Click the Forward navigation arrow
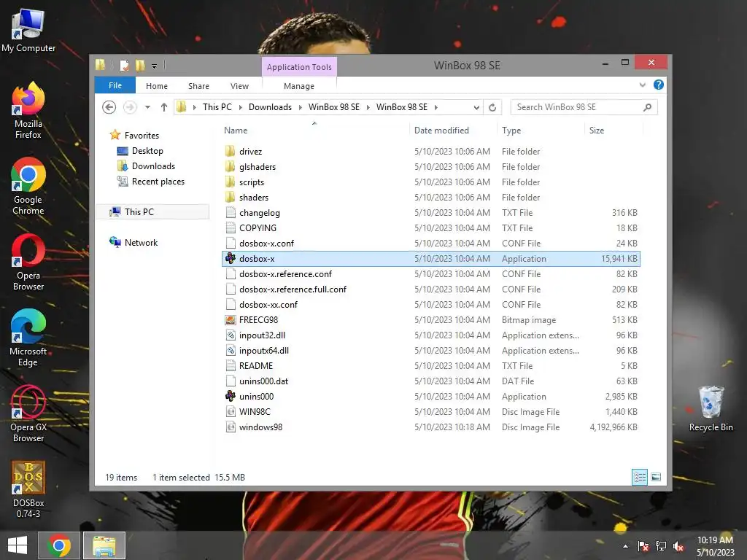This screenshot has width=747, height=560. point(130,107)
